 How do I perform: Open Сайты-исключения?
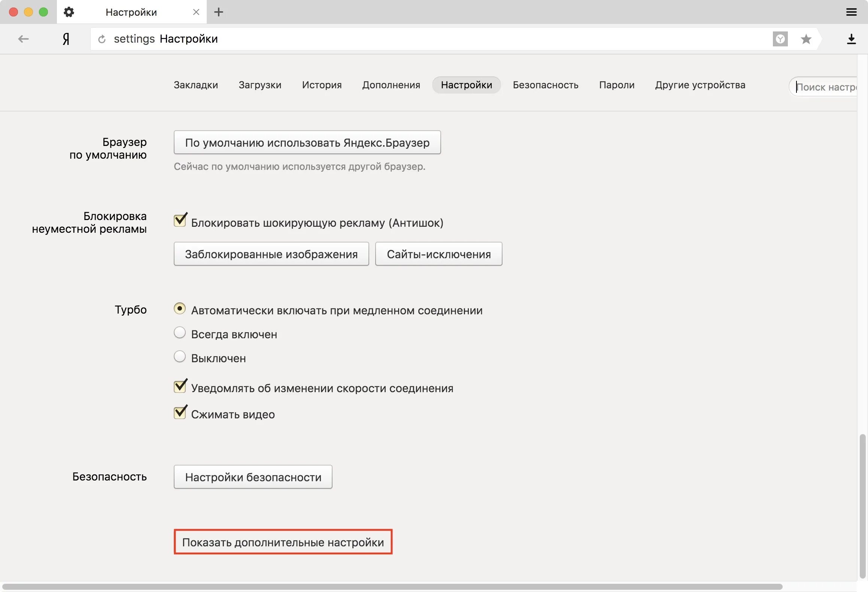438,254
